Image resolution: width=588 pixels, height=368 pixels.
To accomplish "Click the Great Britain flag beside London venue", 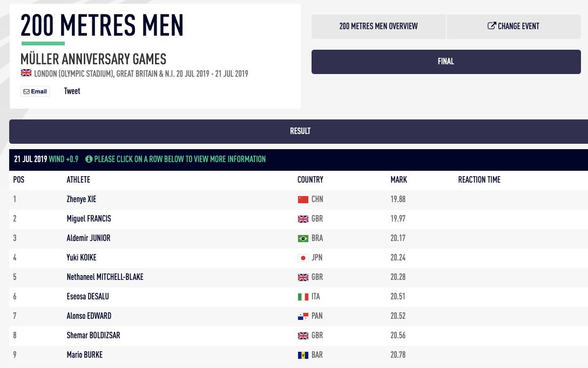I will tap(26, 73).
